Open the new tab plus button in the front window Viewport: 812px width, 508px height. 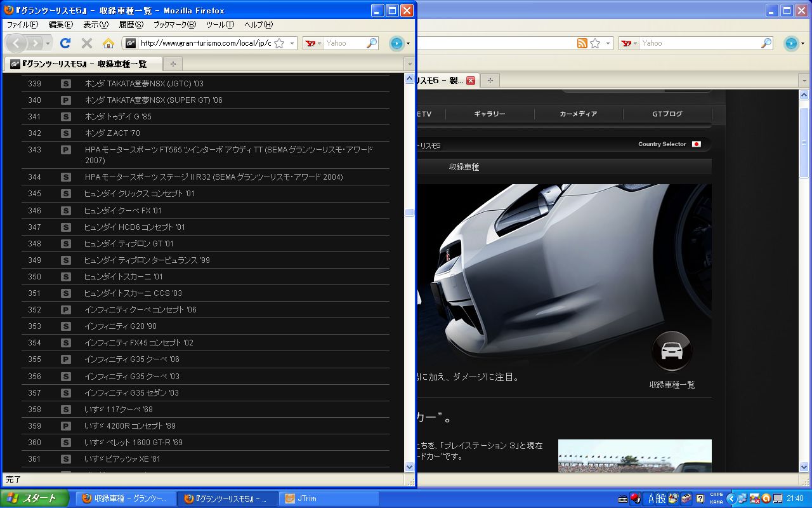[172, 63]
